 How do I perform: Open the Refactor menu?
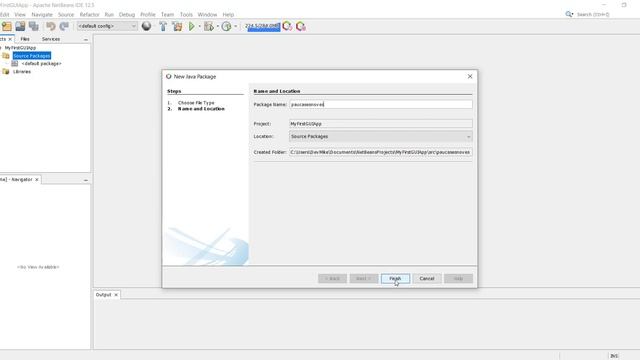click(89, 14)
